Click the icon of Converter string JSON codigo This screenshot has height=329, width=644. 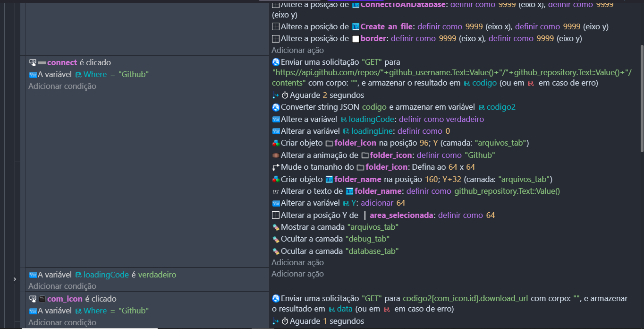pos(276,107)
